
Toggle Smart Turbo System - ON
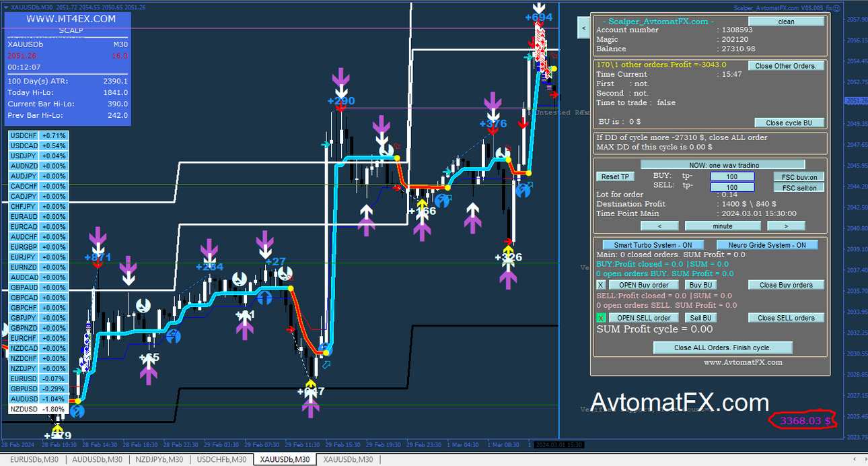pos(653,245)
